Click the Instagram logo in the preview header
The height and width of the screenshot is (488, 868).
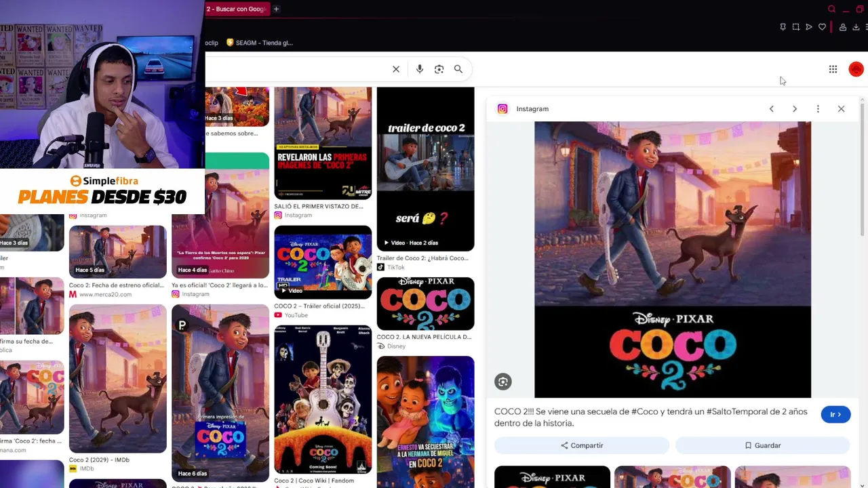[x=502, y=108]
